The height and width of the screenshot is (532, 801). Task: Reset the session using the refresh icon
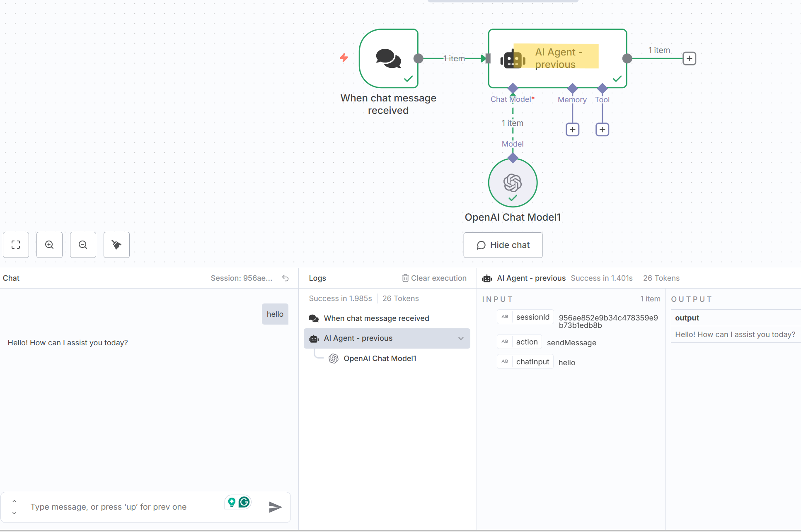click(x=285, y=278)
